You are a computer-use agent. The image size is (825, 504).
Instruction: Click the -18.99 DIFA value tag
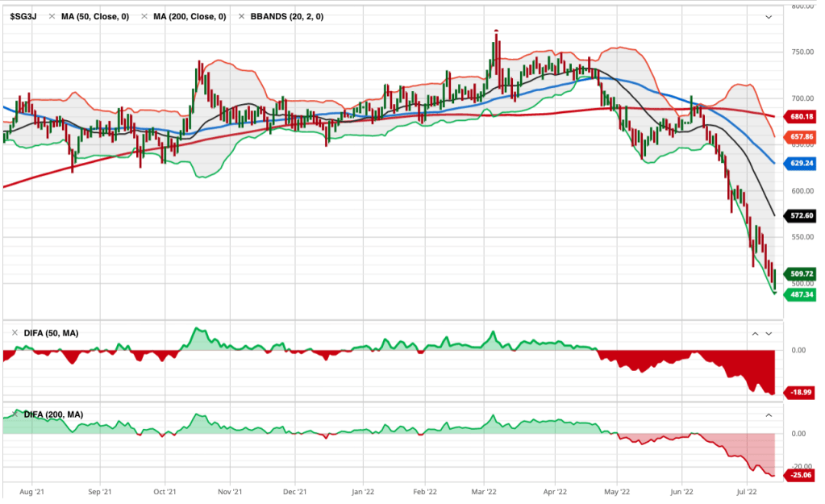pos(802,392)
